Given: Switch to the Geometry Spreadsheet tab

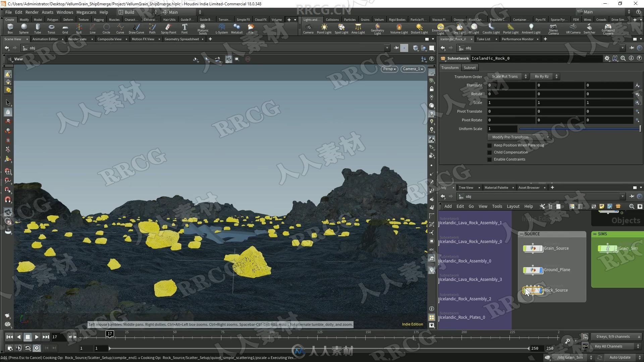Looking at the screenshot, I should [x=181, y=39].
